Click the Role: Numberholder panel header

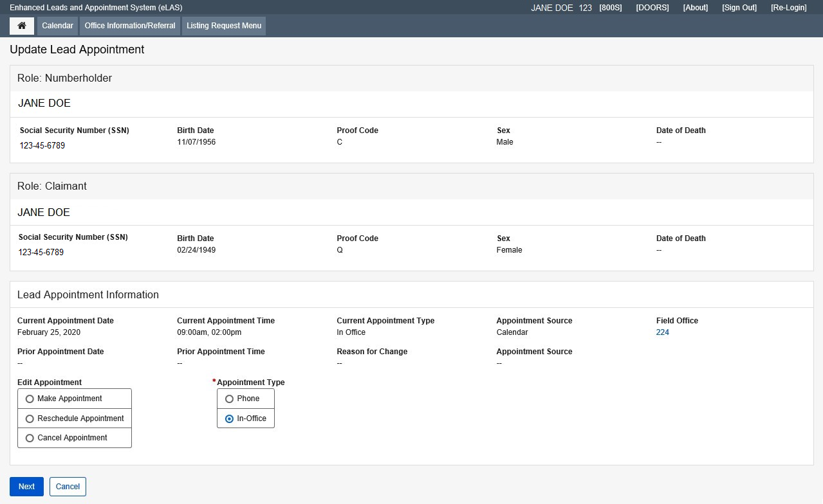tap(64, 78)
